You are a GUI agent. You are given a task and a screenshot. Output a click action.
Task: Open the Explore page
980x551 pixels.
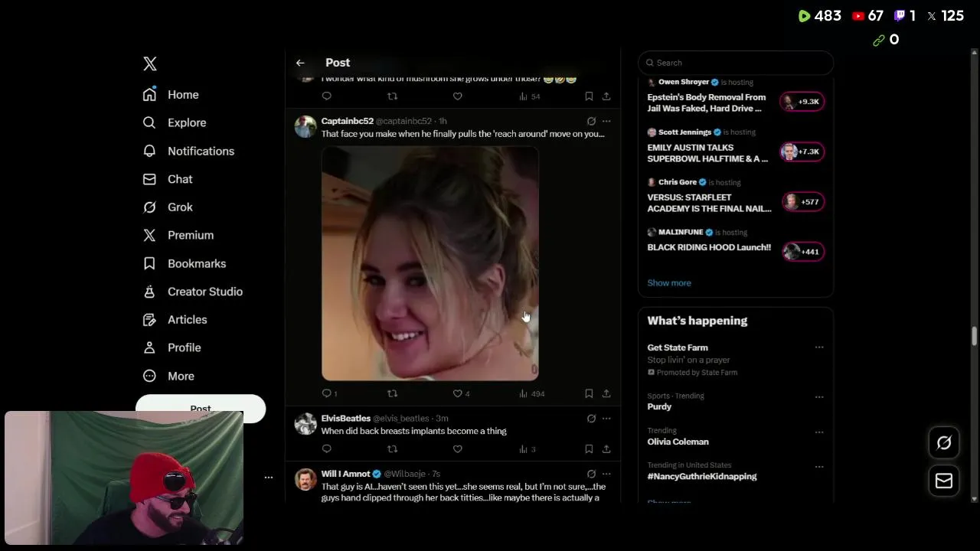coord(175,122)
